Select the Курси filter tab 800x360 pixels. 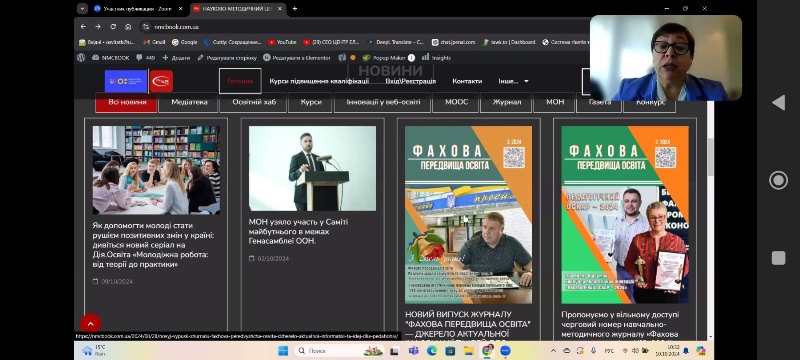click(x=311, y=102)
